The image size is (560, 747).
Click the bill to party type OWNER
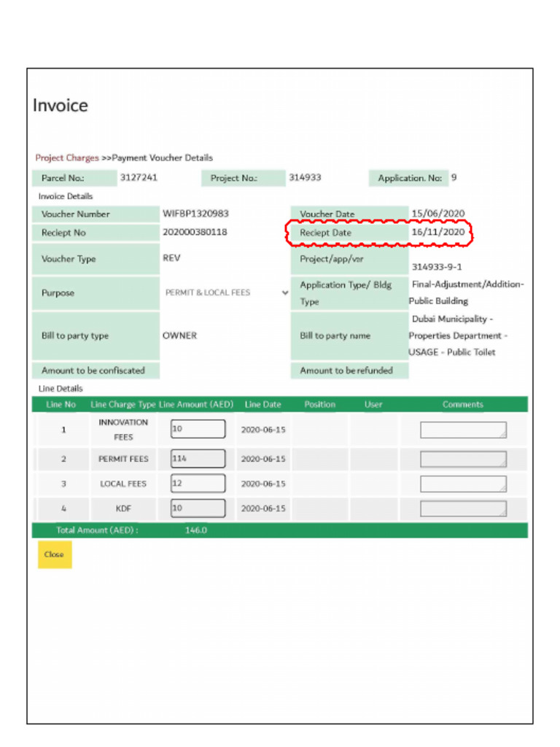[x=179, y=336]
